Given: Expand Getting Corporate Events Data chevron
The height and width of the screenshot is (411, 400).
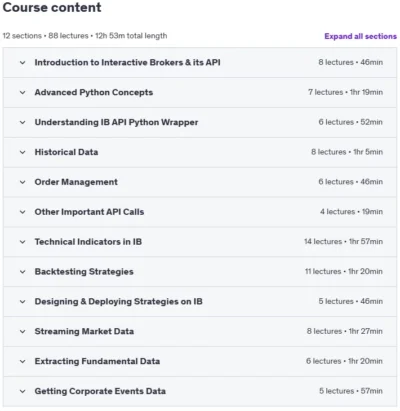Looking at the screenshot, I should click(22, 391).
